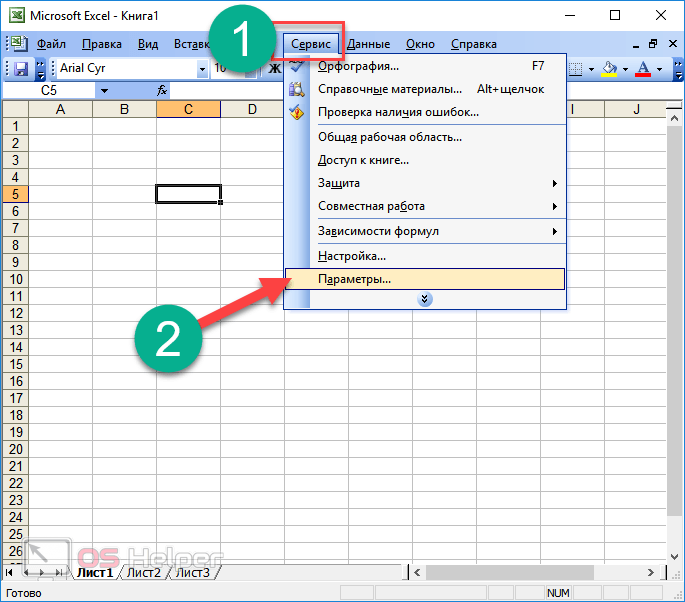Open the Данные menu
This screenshot has height=602, width=685.
coord(369,44)
